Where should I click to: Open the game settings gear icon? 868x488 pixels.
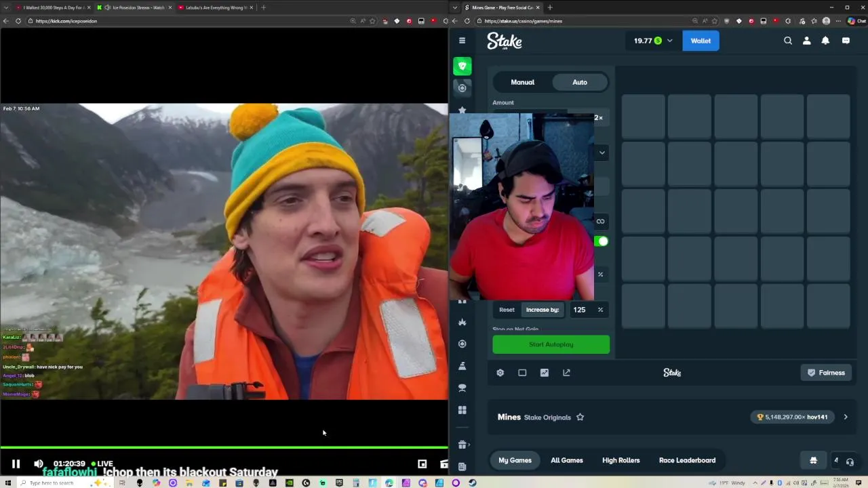(500, 373)
